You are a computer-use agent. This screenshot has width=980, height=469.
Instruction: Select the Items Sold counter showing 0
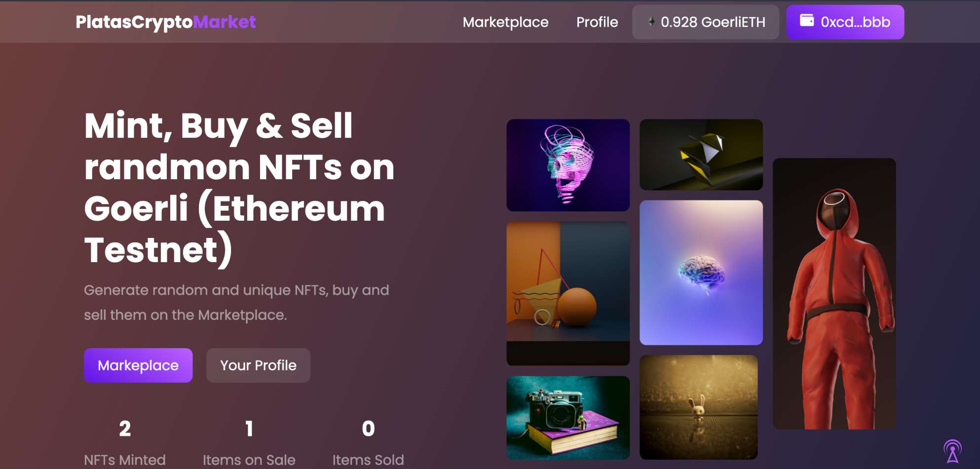click(368, 439)
